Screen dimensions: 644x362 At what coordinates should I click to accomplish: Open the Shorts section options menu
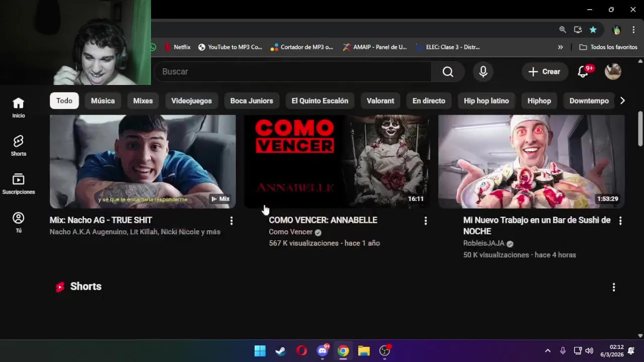click(x=614, y=287)
